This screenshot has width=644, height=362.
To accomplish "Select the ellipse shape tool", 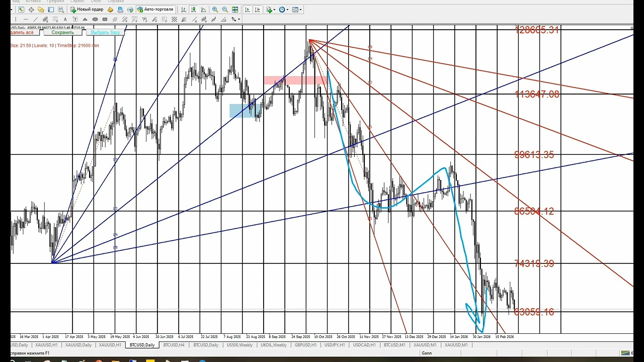I will click(95, 19).
